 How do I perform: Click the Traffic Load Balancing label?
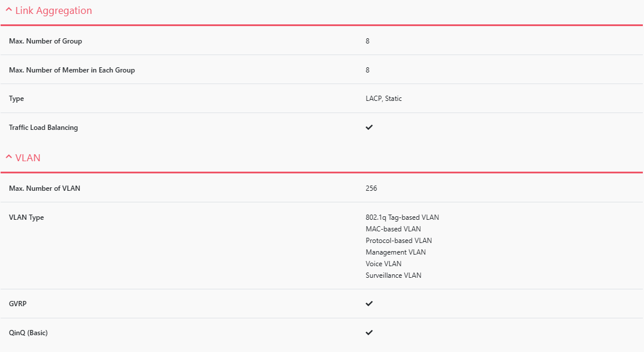[x=43, y=128]
